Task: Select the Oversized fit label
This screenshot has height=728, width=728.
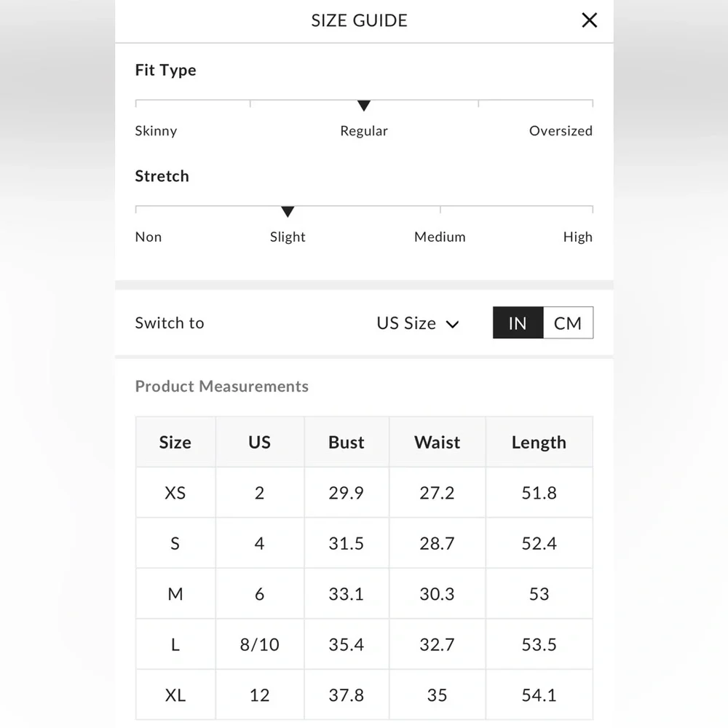Action: [561, 131]
